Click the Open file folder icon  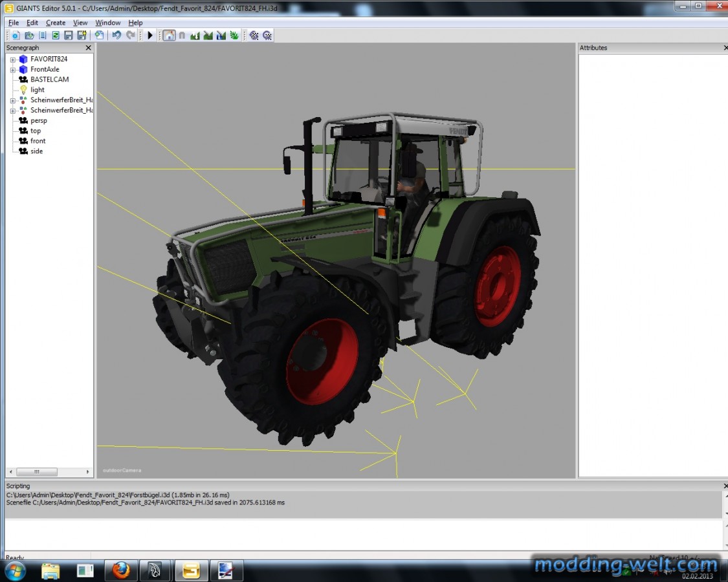[x=29, y=36]
